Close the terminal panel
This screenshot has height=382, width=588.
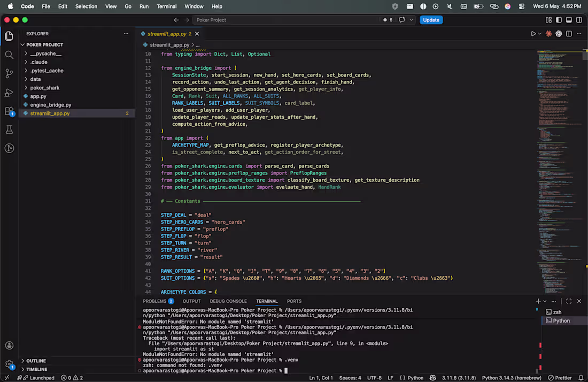(x=579, y=301)
